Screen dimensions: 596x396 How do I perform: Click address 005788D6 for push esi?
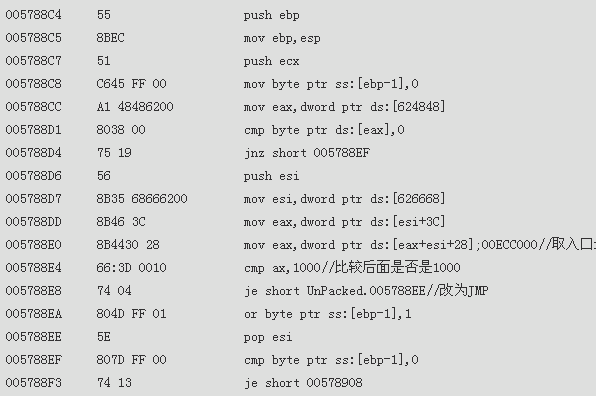point(33,176)
